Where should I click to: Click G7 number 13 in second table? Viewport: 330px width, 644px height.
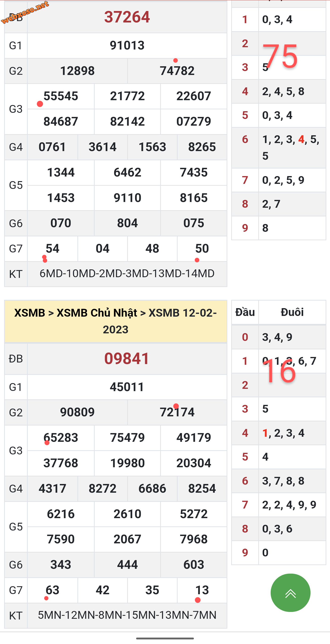[202, 590]
